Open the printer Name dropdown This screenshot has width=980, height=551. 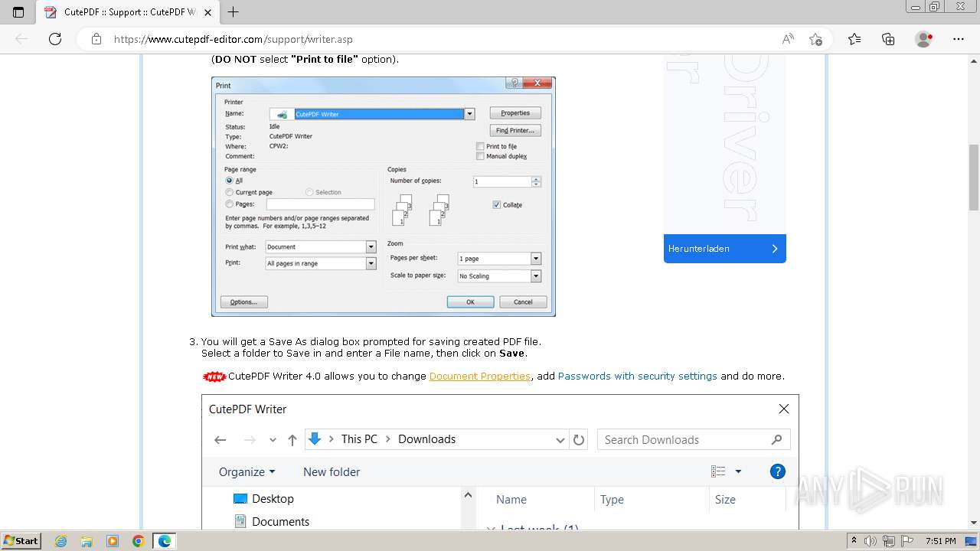pos(470,114)
